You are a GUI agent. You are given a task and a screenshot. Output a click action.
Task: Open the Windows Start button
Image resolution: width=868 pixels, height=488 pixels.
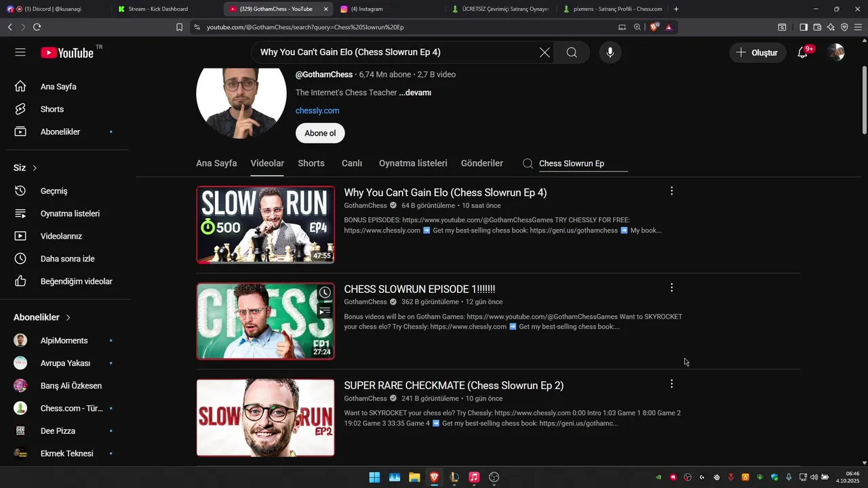374,477
